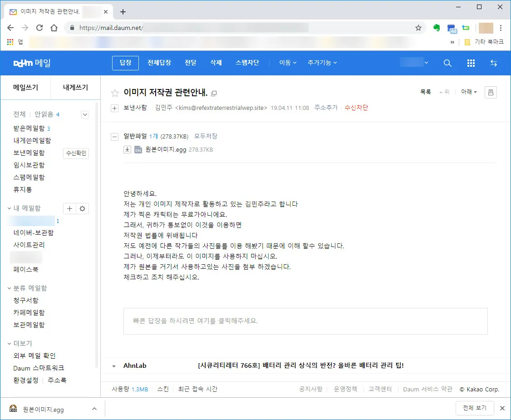Click the copy icon next to the subject
The image size is (511, 420).
pyautogui.click(x=214, y=93)
